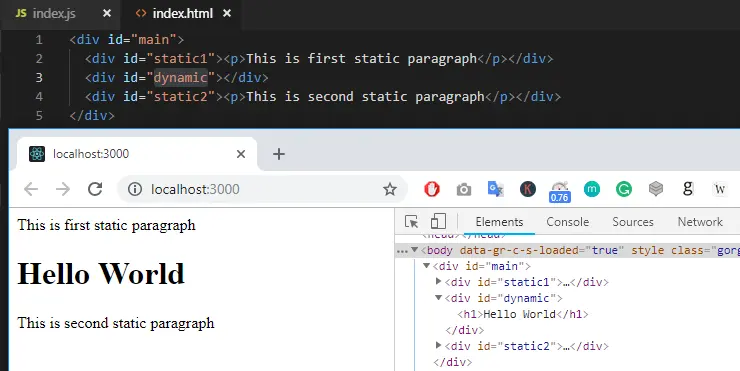The image size is (740, 371).
Task: Collapse the div id="dynamic" node
Action: (x=438, y=298)
